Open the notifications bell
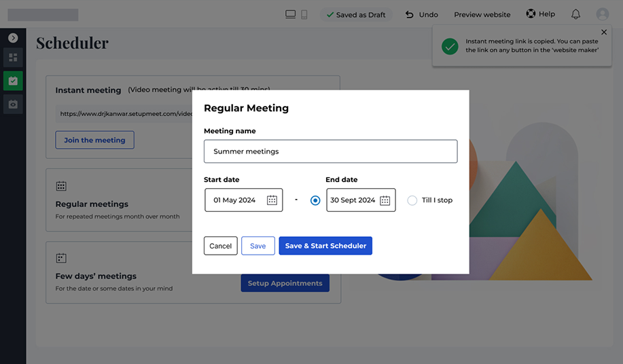623x364 pixels. 575,14
